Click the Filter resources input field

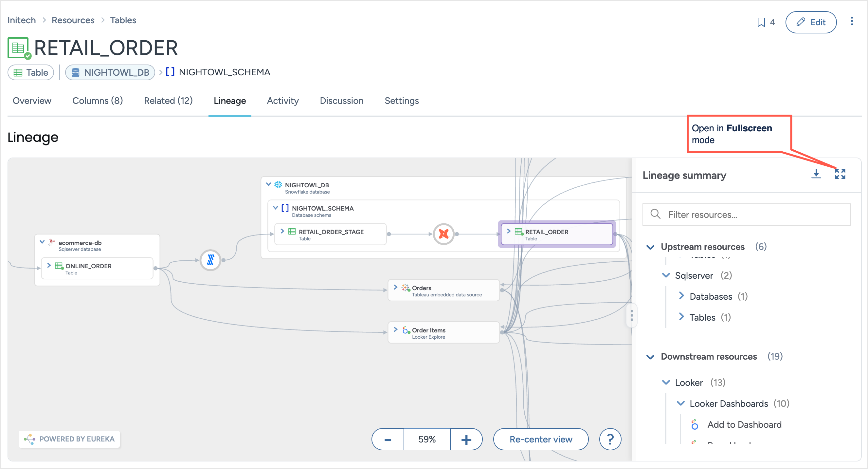(746, 215)
